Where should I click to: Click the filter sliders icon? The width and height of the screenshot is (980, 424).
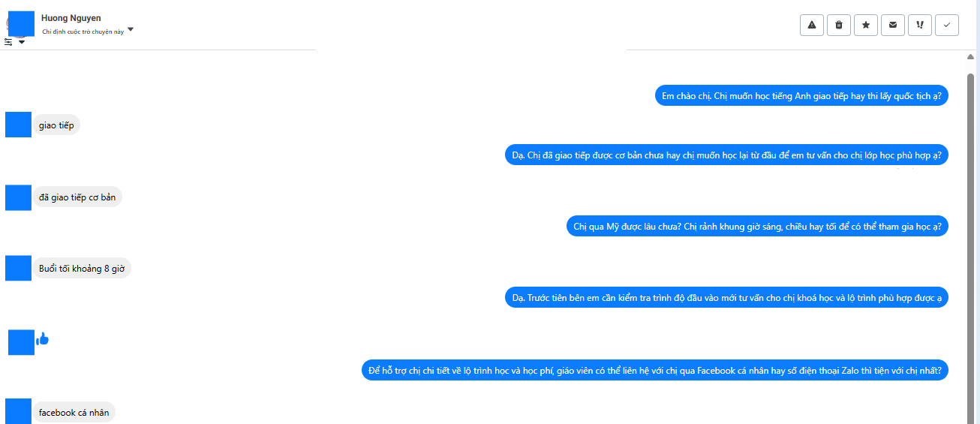8,43
